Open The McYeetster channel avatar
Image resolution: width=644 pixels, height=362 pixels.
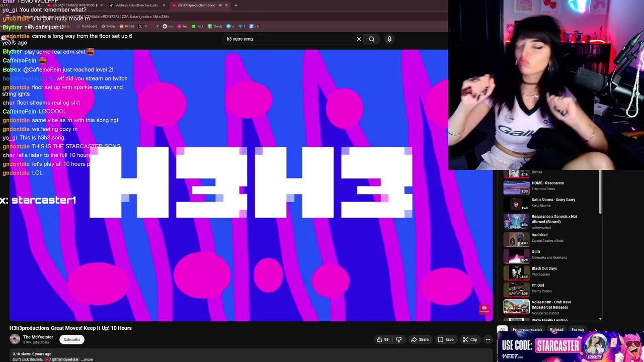point(15,339)
